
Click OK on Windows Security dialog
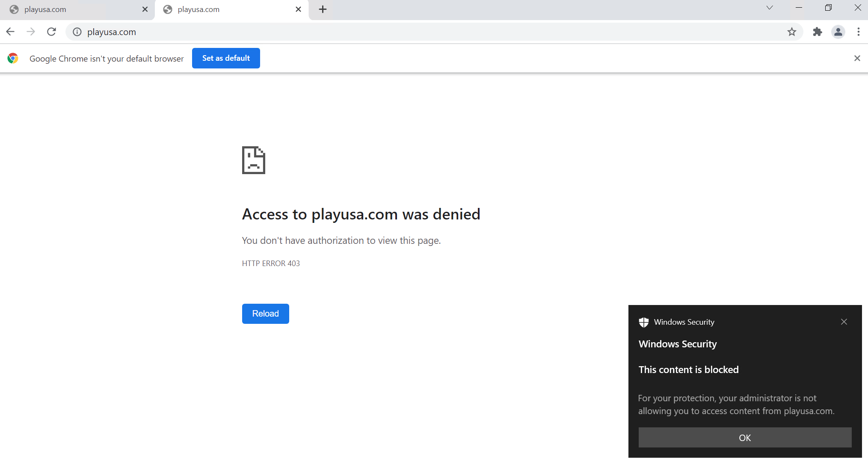tap(744, 438)
